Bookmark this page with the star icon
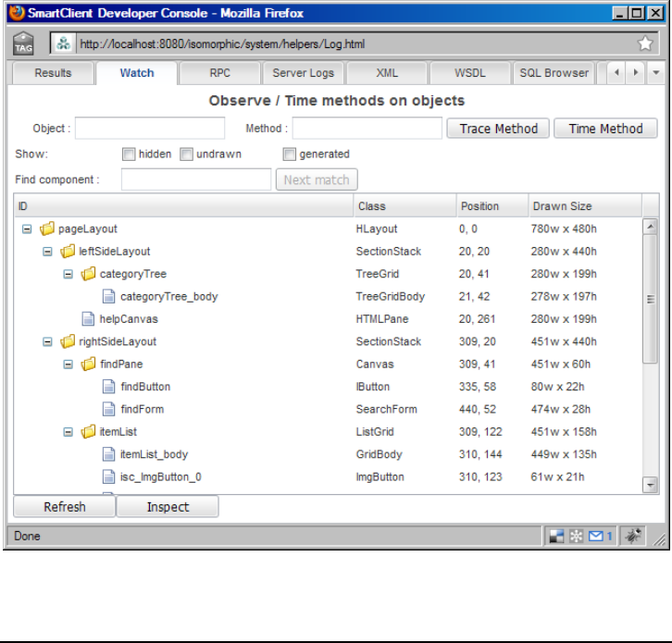 [x=645, y=43]
